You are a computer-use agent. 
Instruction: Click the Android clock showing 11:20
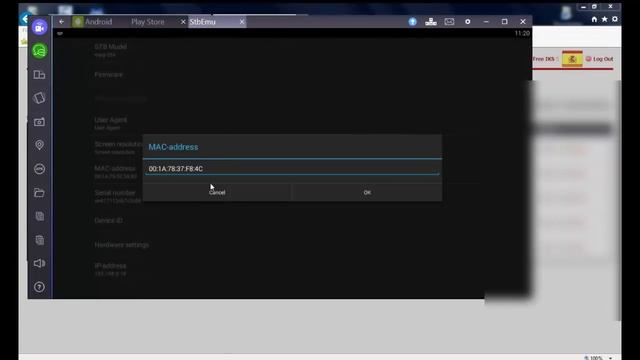click(522, 33)
